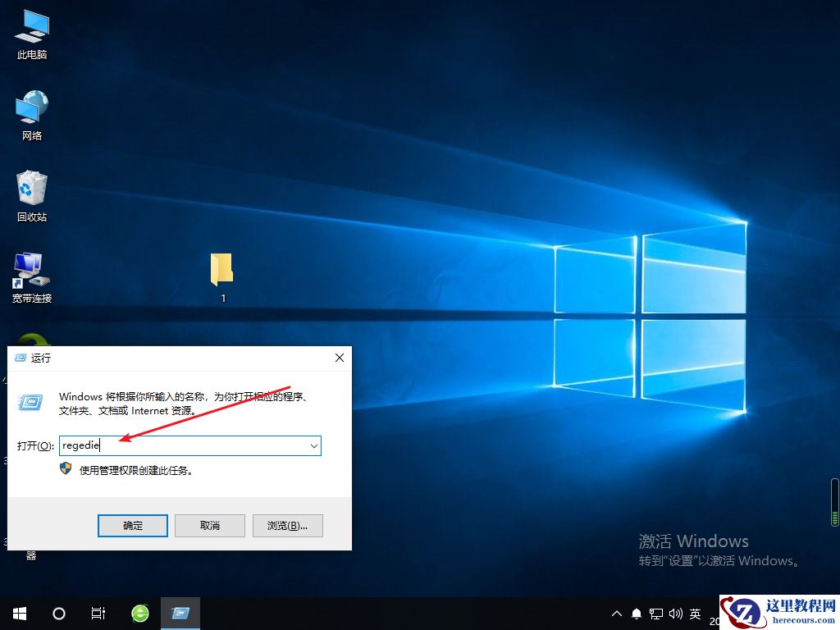Click the UAC shield in the Run dialog
The image size is (840, 630).
point(66,469)
